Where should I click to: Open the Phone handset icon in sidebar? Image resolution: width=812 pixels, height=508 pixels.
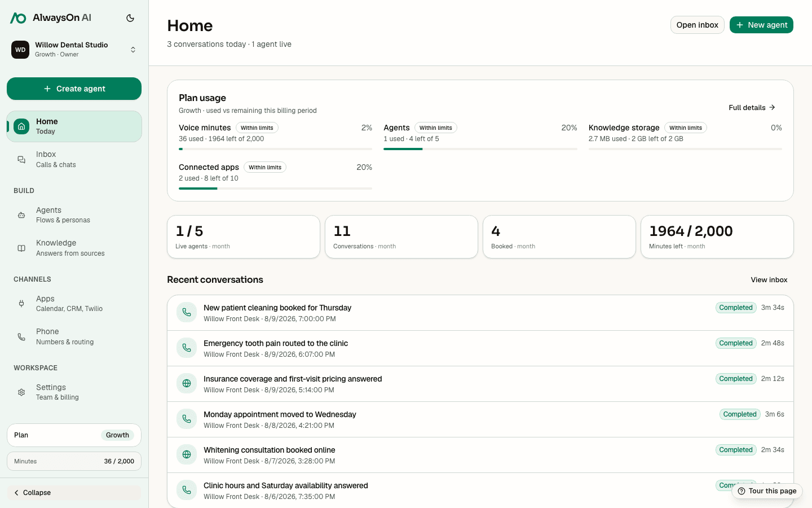coord(21,337)
